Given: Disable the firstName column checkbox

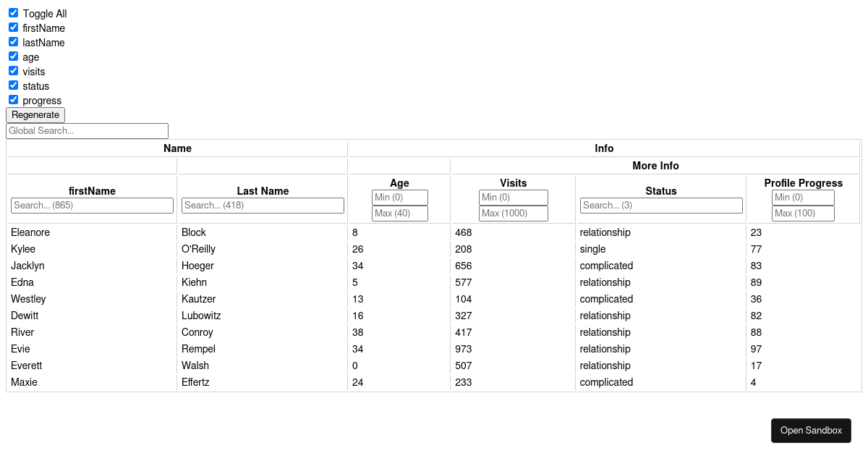Looking at the screenshot, I should 13,27.
